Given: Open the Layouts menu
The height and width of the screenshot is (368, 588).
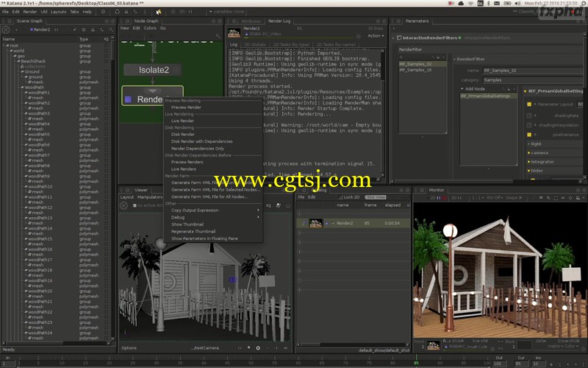Looking at the screenshot, I should [x=58, y=12].
